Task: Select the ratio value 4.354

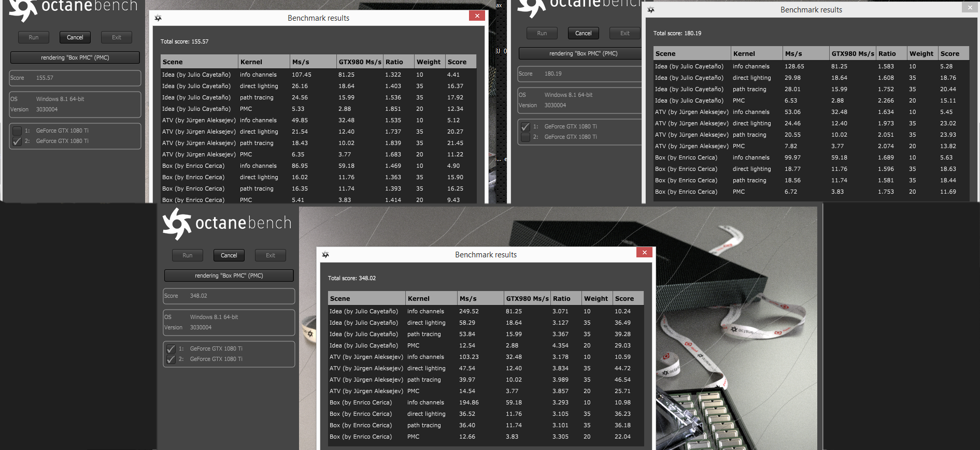Action: (x=560, y=345)
